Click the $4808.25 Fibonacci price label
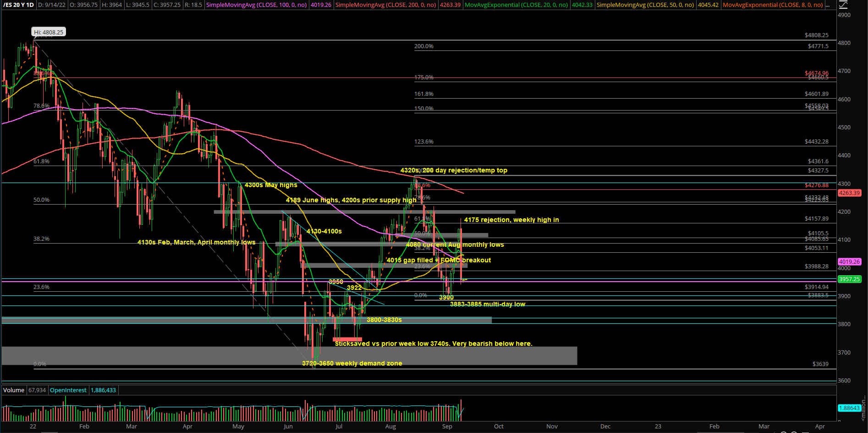The image size is (868, 433). coord(817,35)
